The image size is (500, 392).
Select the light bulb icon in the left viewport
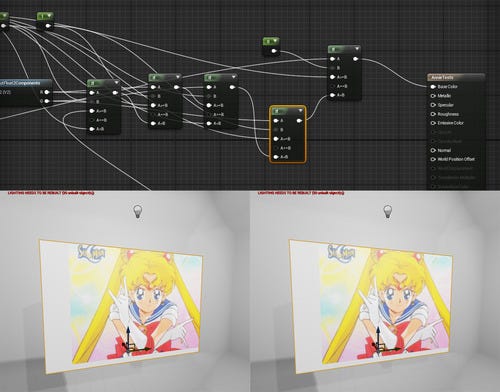point(138,211)
